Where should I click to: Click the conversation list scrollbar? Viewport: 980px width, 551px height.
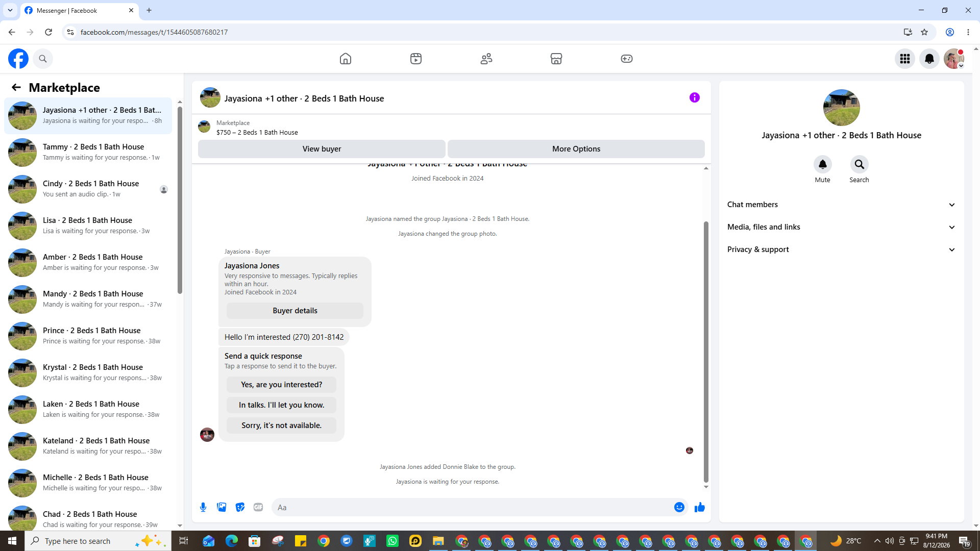coord(180,199)
